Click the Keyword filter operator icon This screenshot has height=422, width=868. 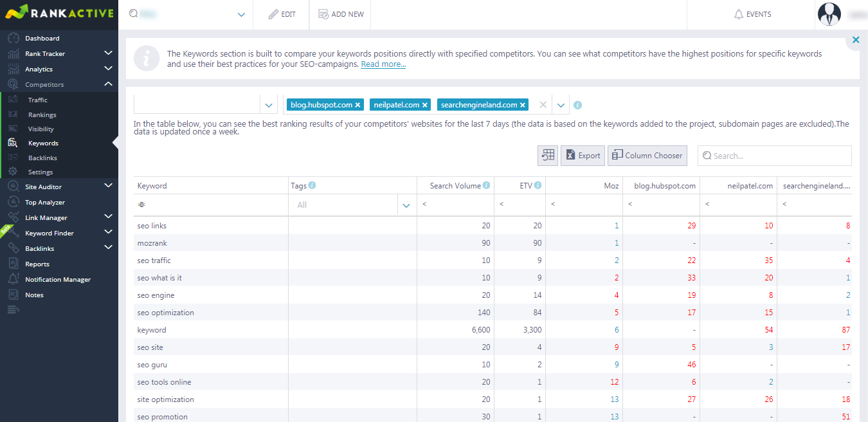click(141, 205)
